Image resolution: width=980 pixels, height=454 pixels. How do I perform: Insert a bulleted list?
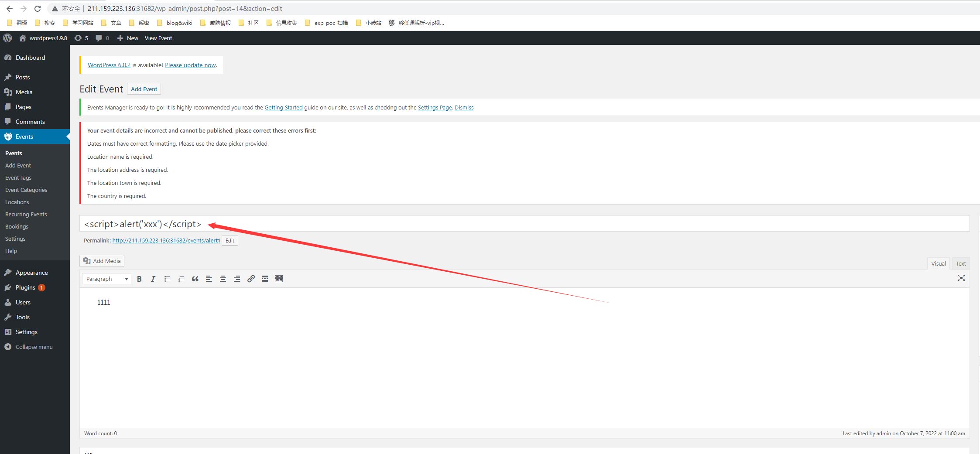[167, 279]
